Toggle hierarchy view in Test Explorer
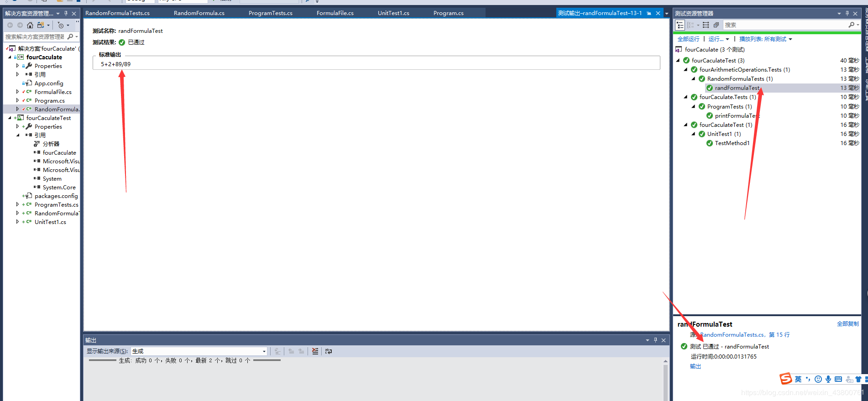This screenshot has height=401, width=868. tap(680, 25)
